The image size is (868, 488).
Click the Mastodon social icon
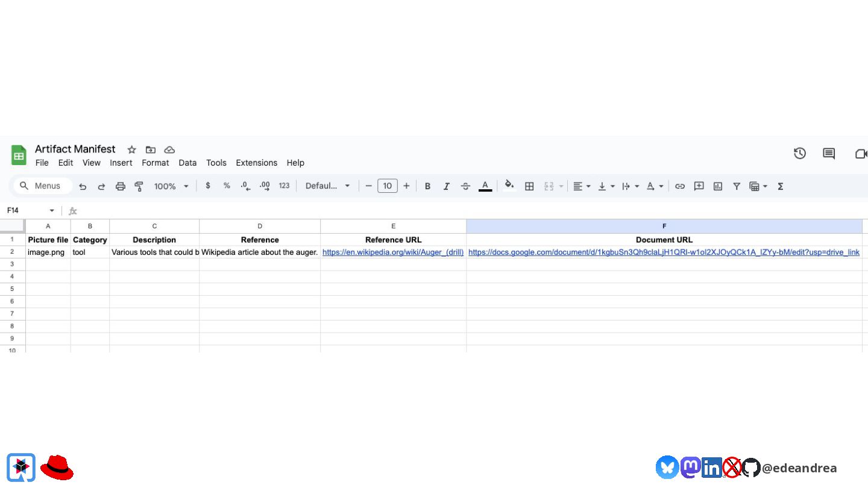coord(690,467)
